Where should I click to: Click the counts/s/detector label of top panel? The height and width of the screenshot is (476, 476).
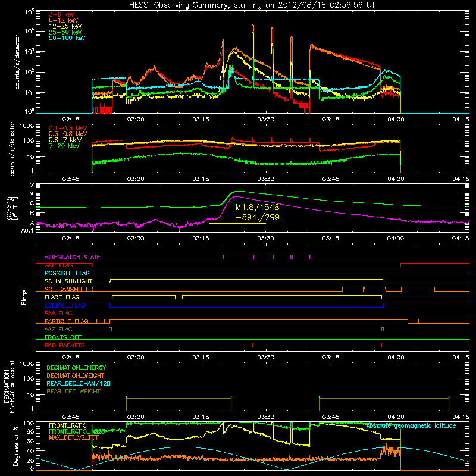[x=17, y=62]
